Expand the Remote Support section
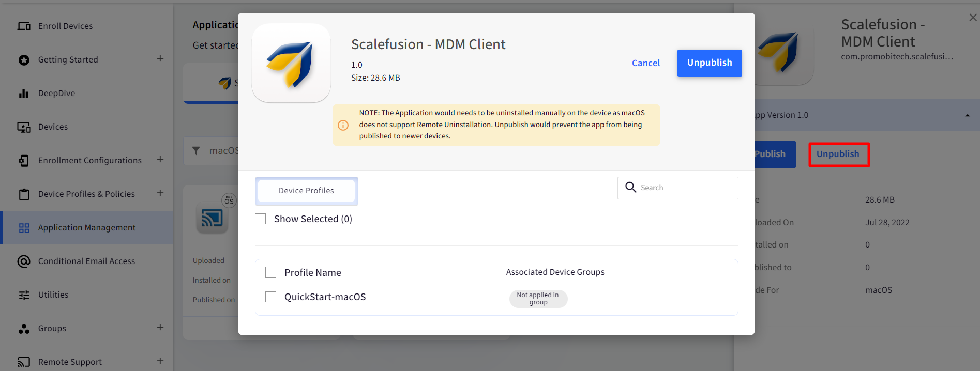This screenshot has height=371, width=980. (x=160, y=361)
